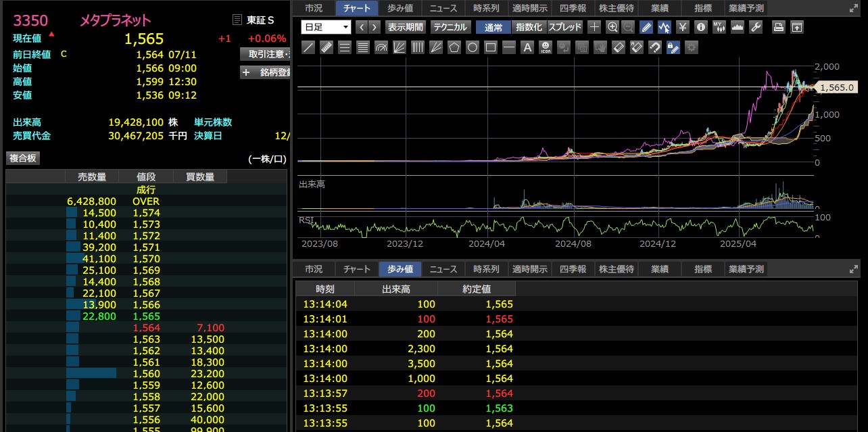
Task: Select the pentagon shape drawing tool
Action: (454, 47)
